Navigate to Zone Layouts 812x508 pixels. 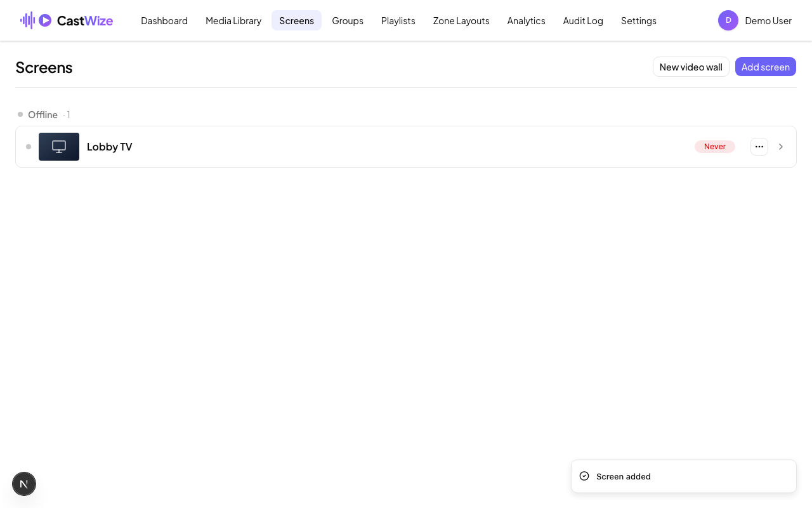tap(461, 20)
